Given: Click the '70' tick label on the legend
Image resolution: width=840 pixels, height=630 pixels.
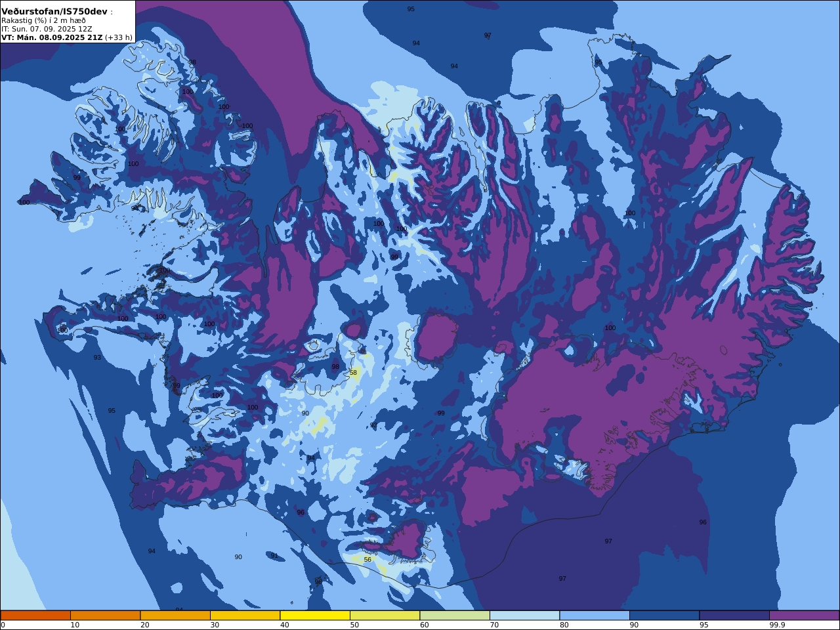Looking at the screenshot, I should pyautogui.click(x=494, y=625).
